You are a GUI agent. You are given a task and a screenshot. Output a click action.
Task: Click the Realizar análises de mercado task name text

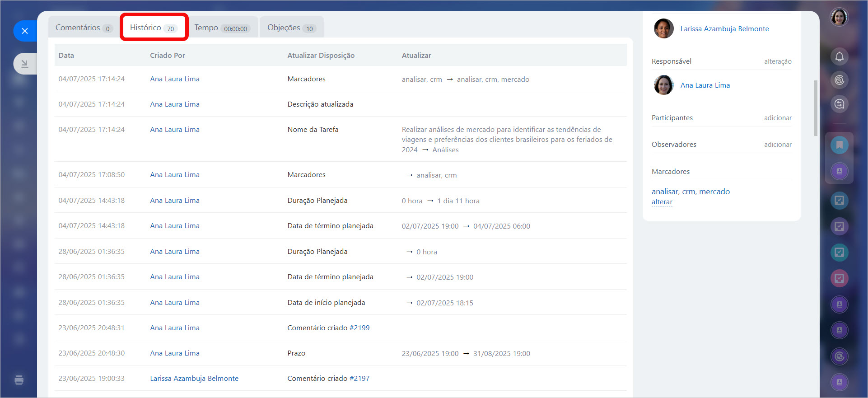click(x=507, y=139)
